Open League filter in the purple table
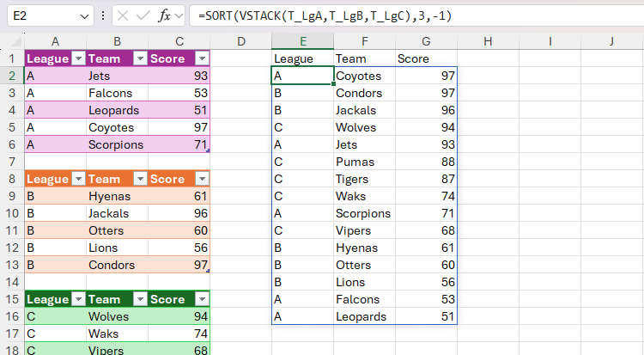Screen dimensions: 644x355 point(78,58)
